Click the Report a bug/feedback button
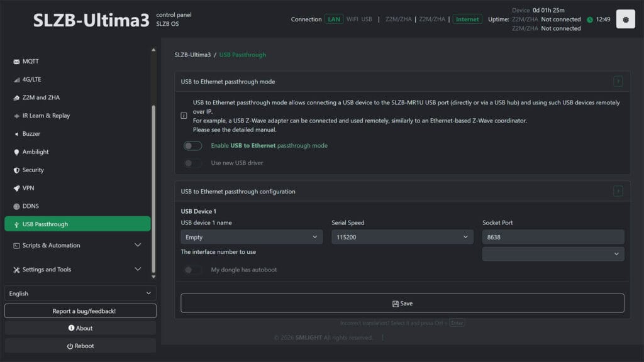The width and height of the screenshot is (644, 362). click(x=80, y=311)
